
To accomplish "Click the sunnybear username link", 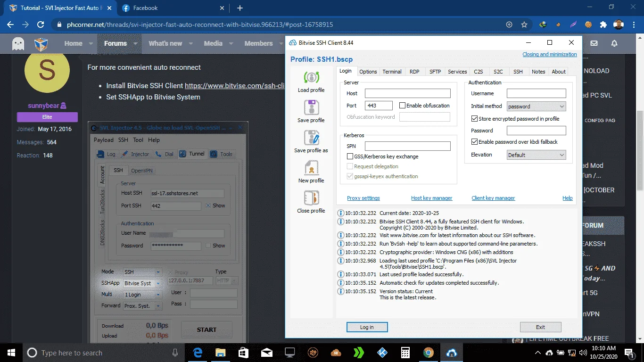I will coord(43,106).
